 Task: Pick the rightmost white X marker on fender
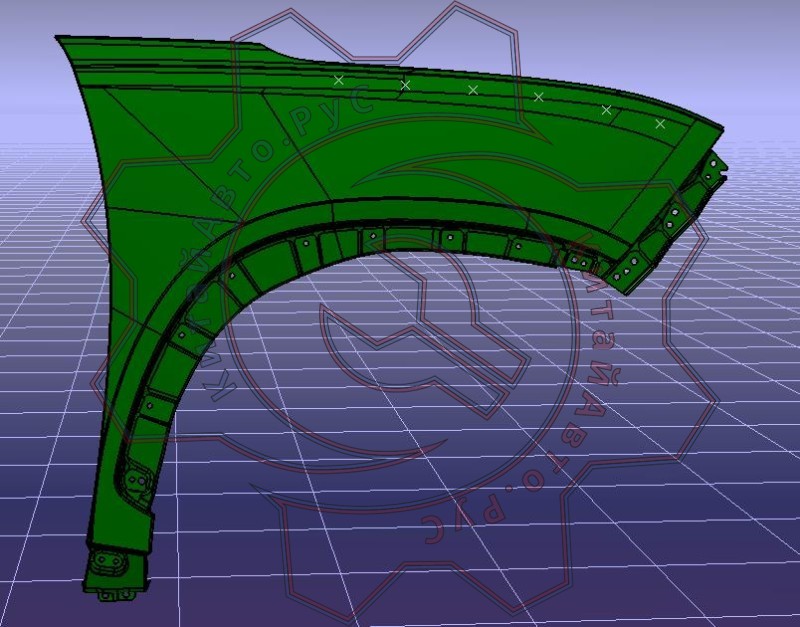coord(660,123)
